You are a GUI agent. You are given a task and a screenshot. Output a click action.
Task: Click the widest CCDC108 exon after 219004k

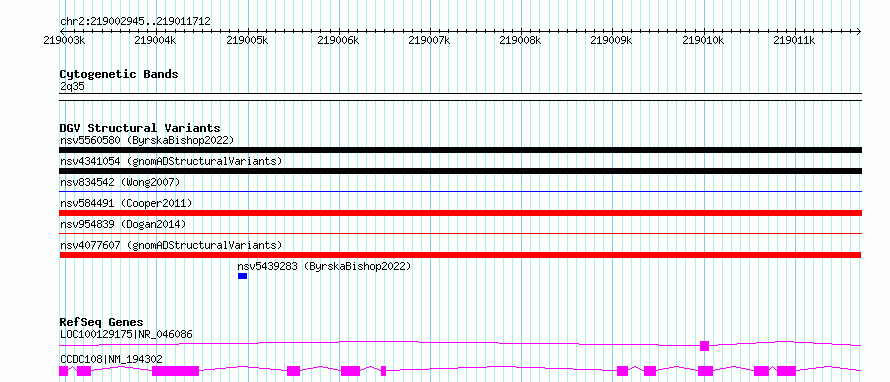[x=175, y=371]
